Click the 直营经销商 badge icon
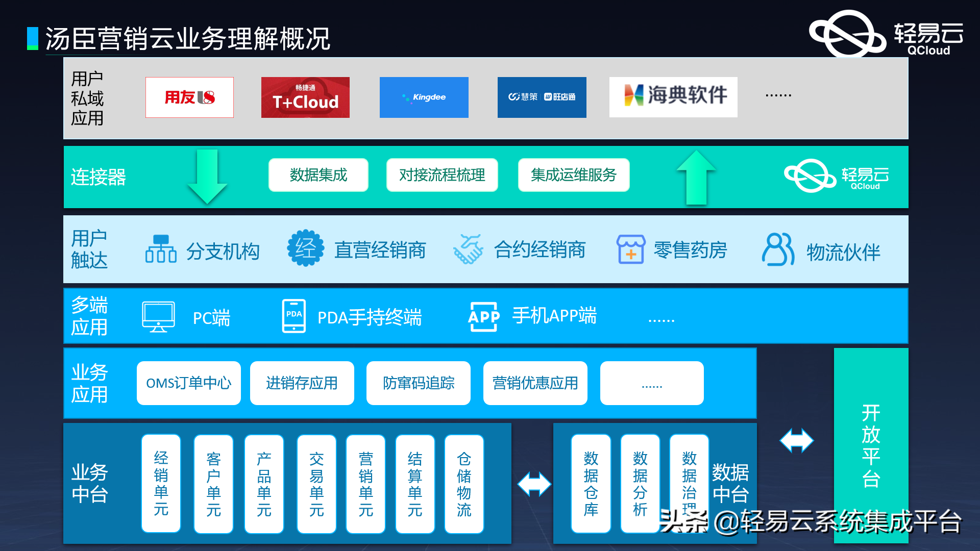 click(306, 249)
